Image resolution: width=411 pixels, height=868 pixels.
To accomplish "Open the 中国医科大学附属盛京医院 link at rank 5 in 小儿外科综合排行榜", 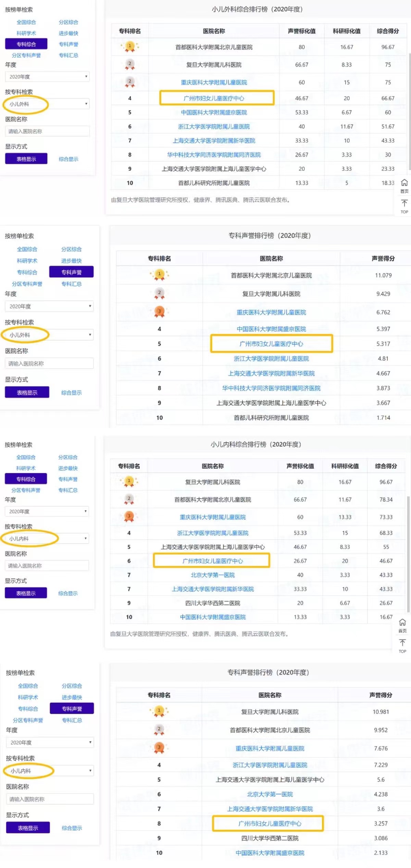I will pyautogui.click(x=214, y=112).
